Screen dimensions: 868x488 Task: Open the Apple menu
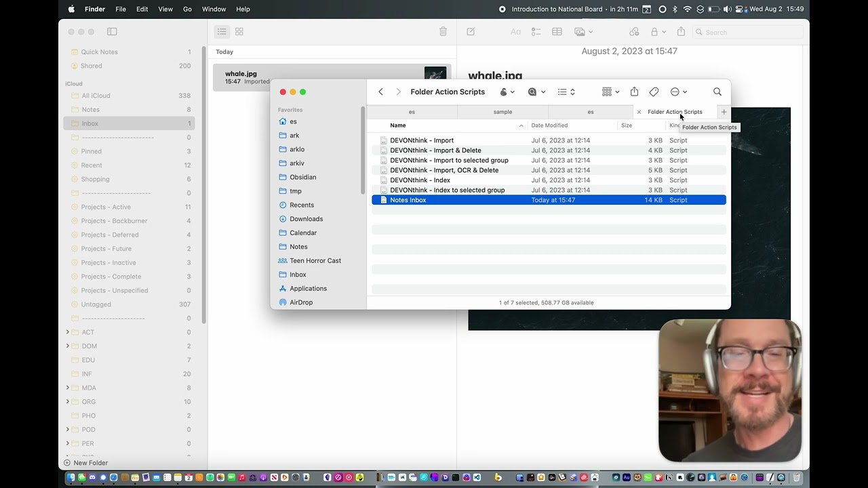pos(71,9)
